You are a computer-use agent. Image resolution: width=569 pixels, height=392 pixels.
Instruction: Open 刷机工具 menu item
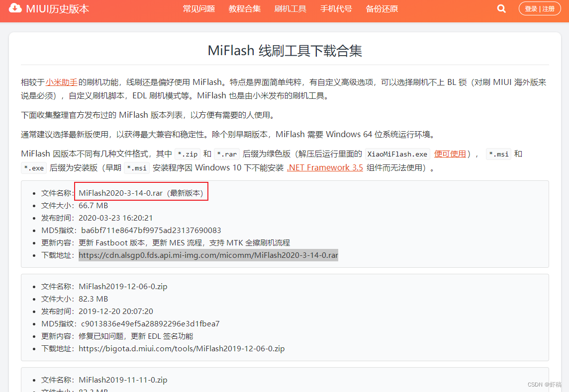pyautogui.click(x=290, y=9)
